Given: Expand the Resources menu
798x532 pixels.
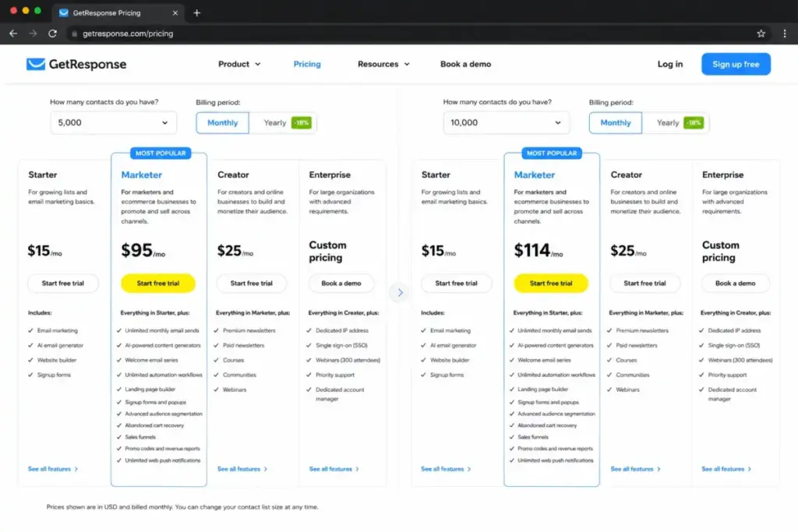Looking at the screenshot, I should [x=383, y=64].
